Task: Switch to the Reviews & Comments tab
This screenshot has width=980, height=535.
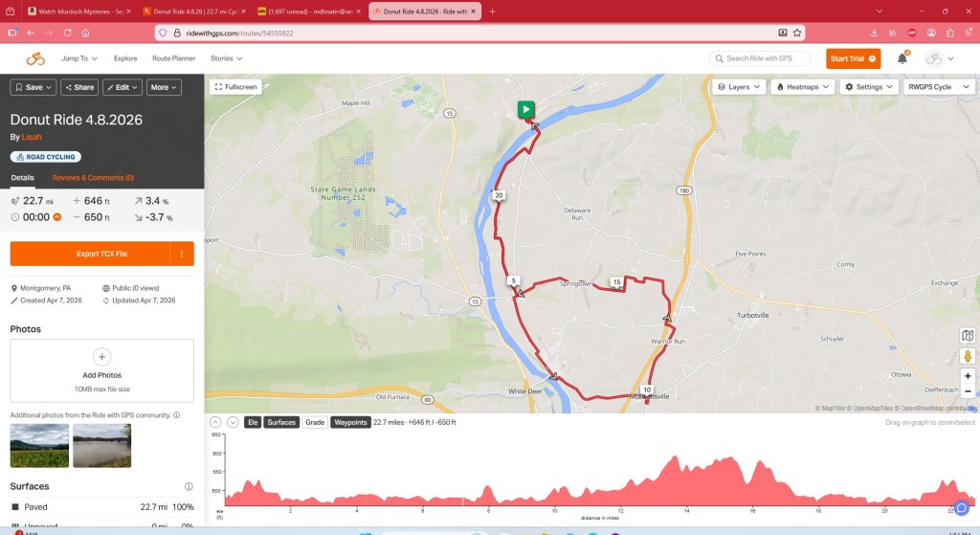Action: coord(93,177)
